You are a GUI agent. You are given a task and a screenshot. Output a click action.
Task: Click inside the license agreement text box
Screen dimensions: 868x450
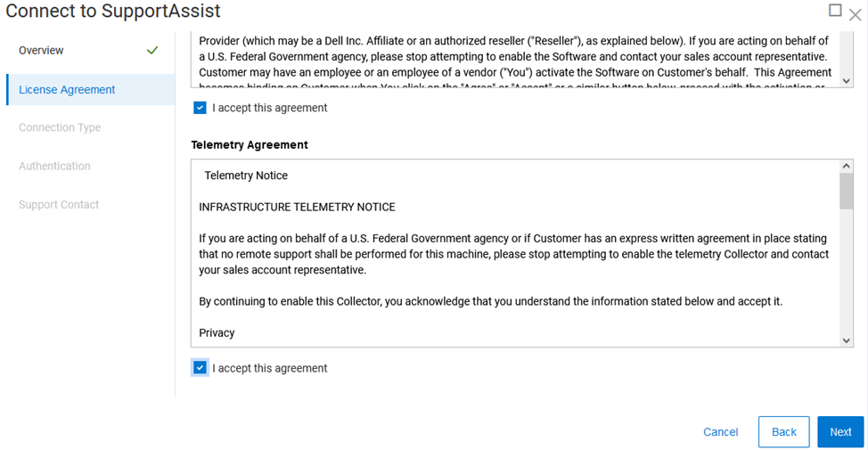[514, 57]
